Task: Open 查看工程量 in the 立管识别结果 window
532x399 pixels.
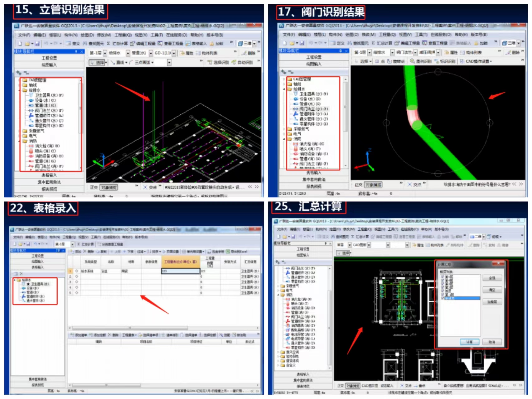Action: tap(171, 44)
